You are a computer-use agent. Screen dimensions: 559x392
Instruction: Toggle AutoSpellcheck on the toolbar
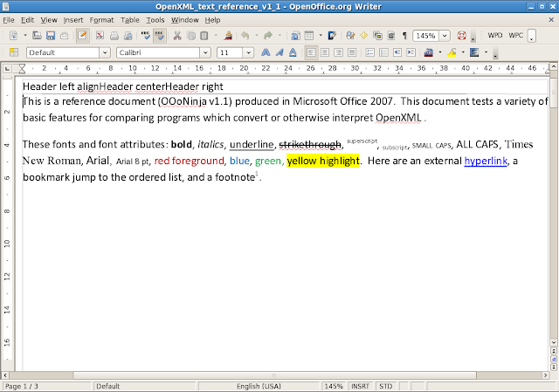click(x=160, y=36)
